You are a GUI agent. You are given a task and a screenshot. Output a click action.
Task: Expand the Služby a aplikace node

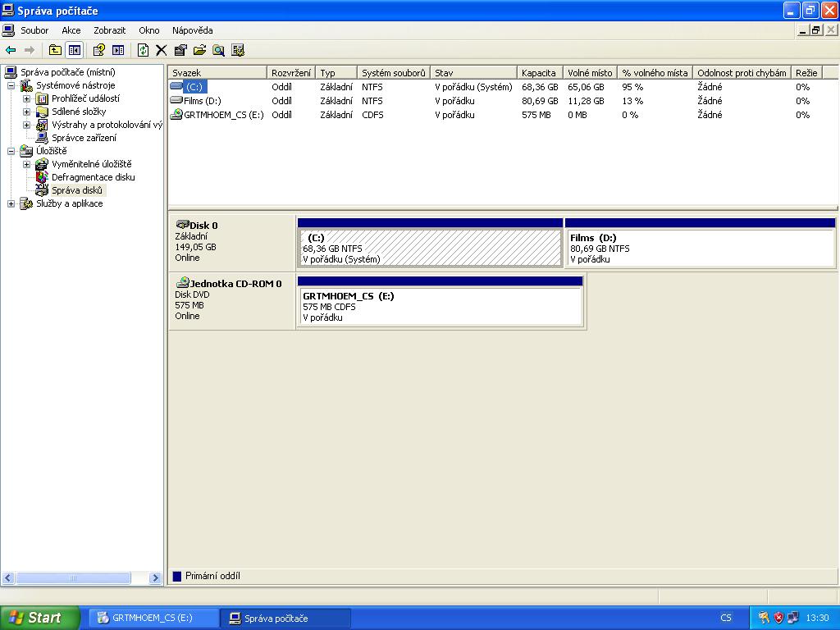point(11,203)
